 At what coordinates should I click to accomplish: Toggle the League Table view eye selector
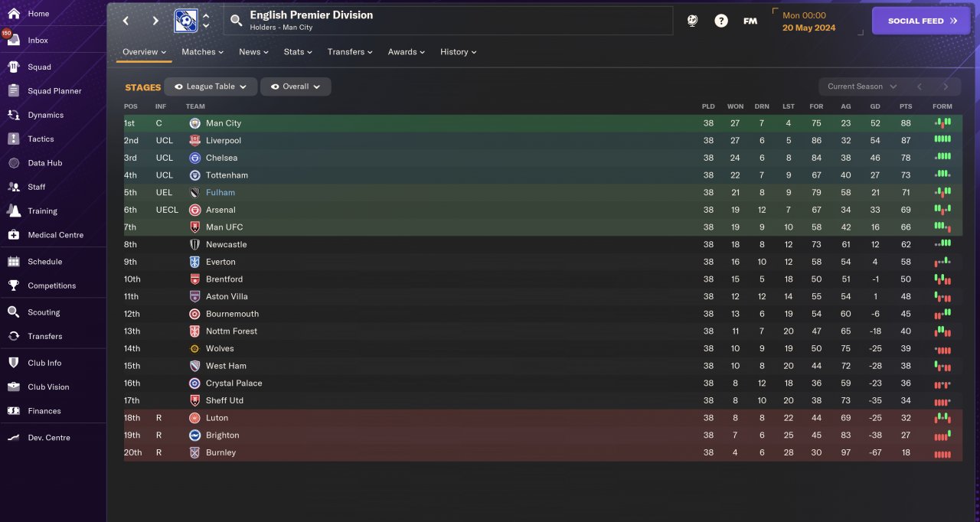(x=211, y=86)
